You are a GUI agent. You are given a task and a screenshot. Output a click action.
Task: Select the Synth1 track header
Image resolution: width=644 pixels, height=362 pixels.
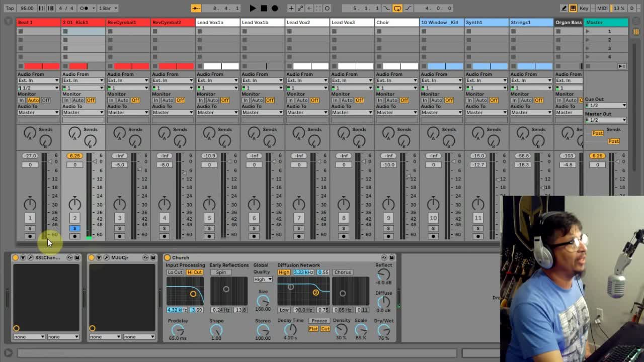tap(486, 23)
